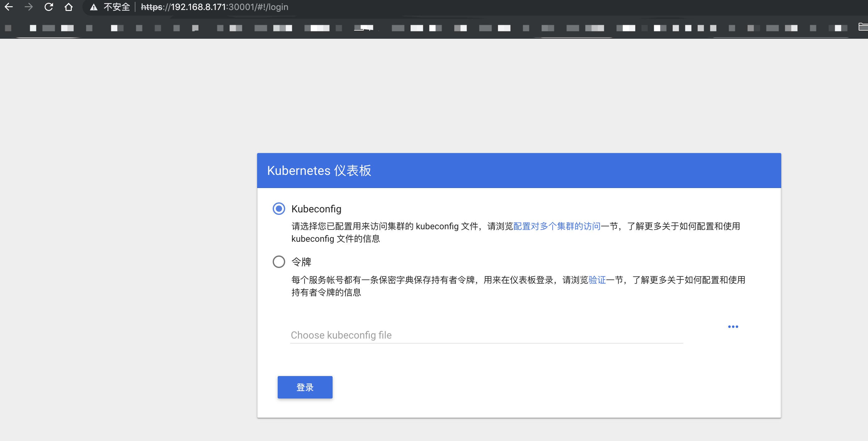Open the browser home page icon

pos(68,7)
